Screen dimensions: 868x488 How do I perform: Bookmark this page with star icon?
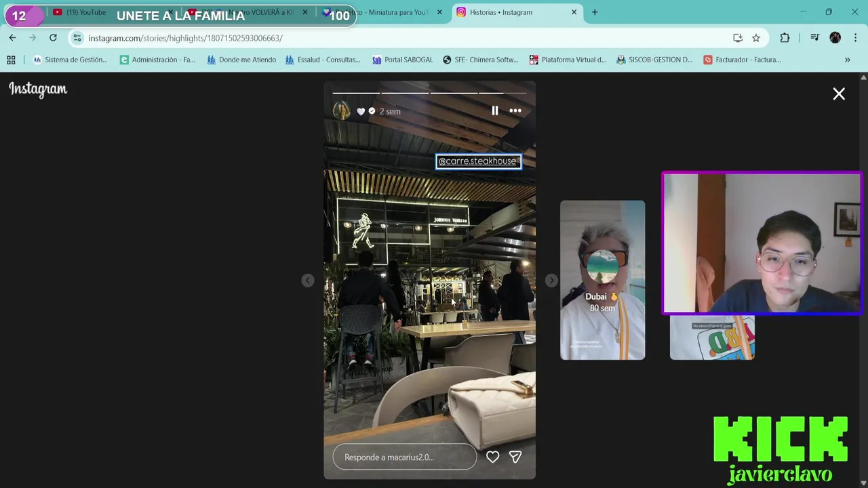756,38
